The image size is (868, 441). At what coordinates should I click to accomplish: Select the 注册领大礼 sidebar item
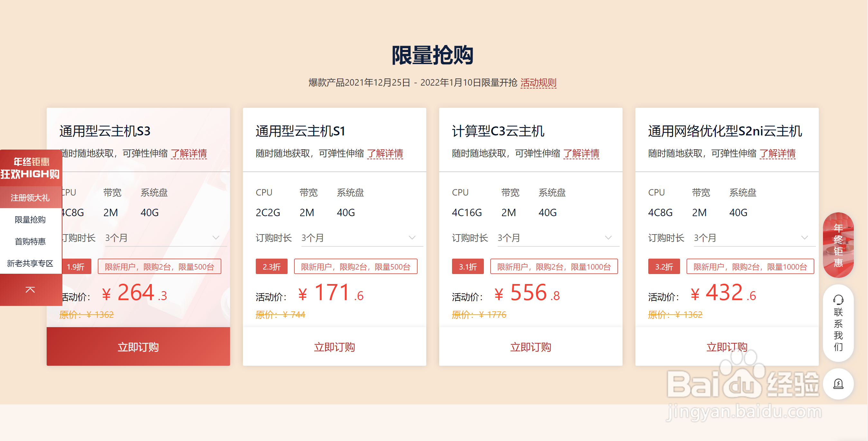[30, 198]
